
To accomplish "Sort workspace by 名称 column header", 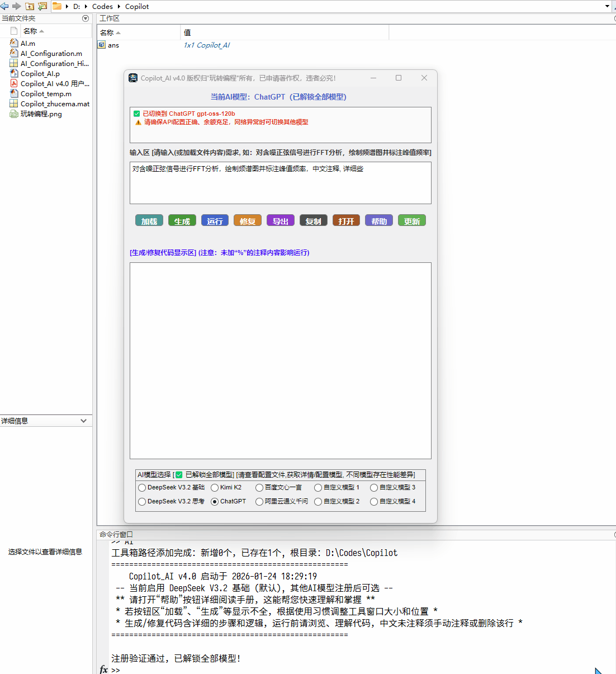I will click(139, 32).
